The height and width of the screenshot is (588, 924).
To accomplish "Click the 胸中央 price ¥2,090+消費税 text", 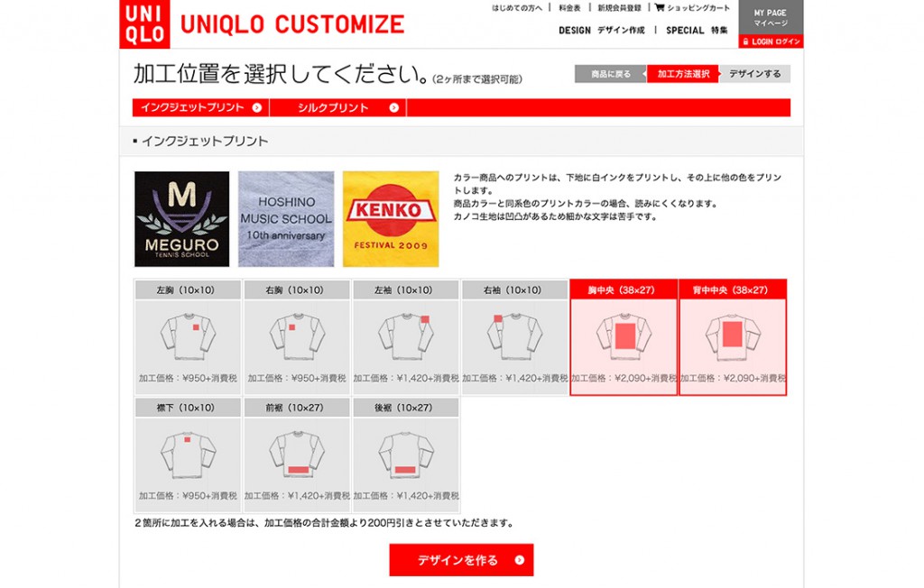I will click(x=624, y=378).
